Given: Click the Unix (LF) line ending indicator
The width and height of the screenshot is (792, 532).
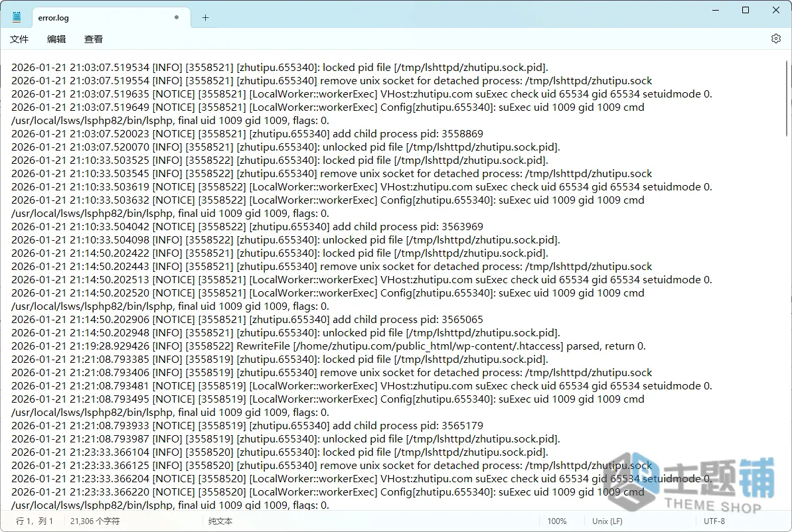Looking at the screenshot, I should click(x=607, y=521).
